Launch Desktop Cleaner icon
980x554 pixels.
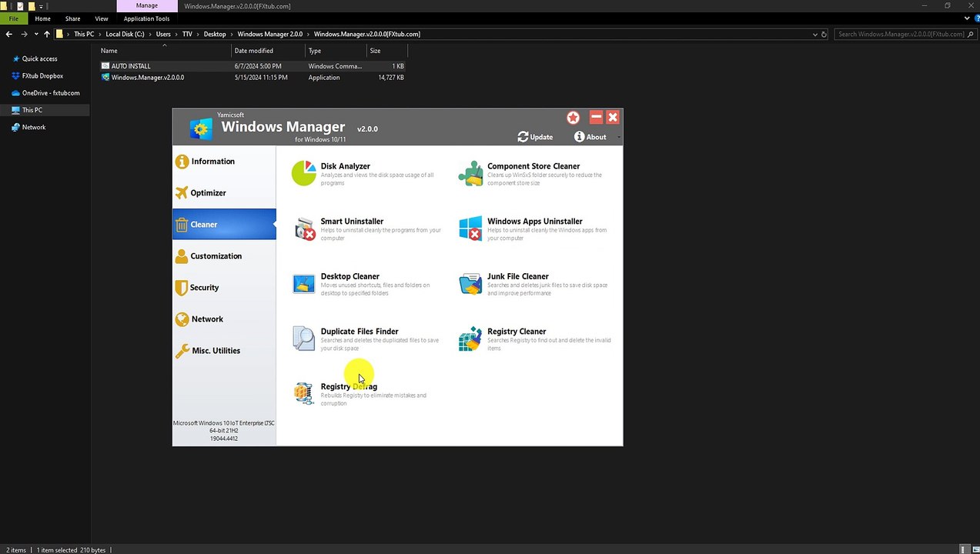(304, 284)
